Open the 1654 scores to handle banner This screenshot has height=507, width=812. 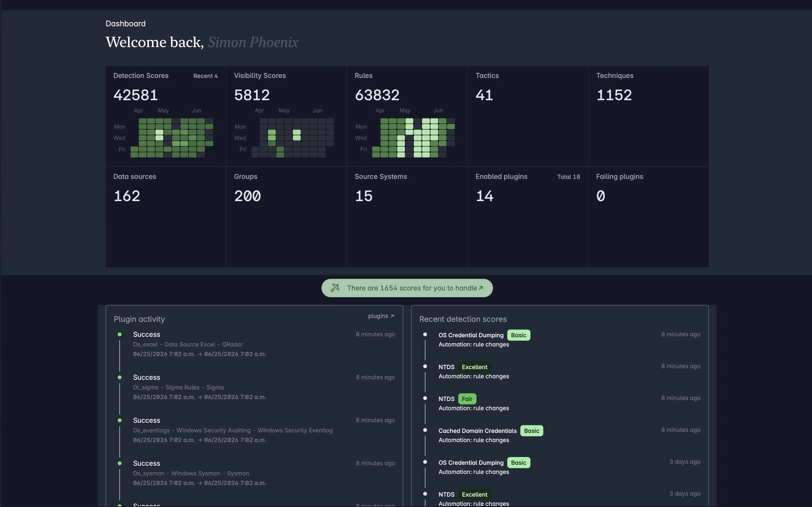tap(407, 288)
